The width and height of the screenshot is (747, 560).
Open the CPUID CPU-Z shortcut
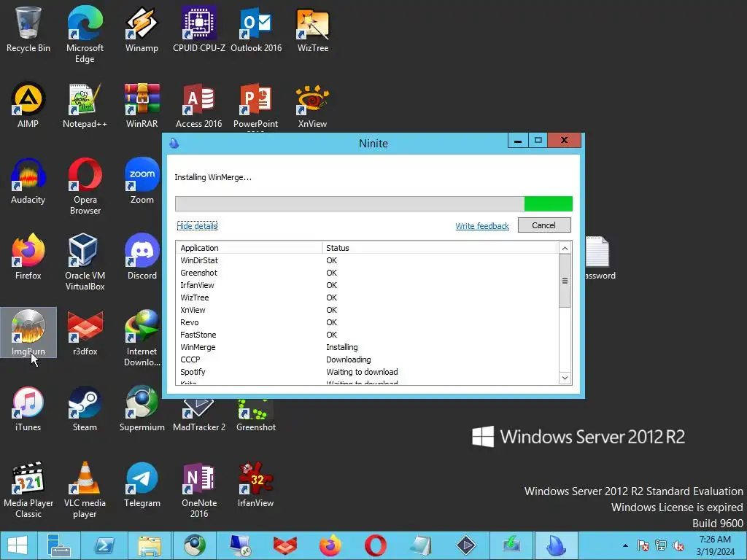coord(198,29)
